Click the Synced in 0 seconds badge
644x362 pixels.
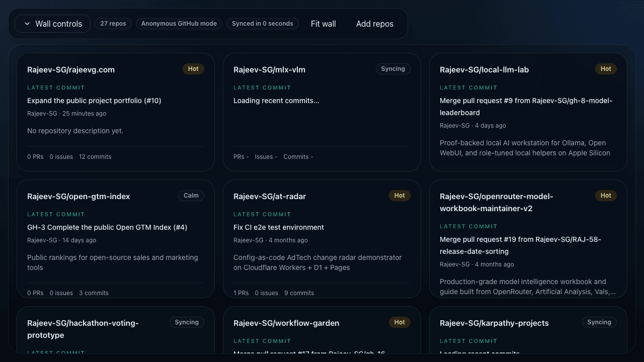click(x=263, y=24)
